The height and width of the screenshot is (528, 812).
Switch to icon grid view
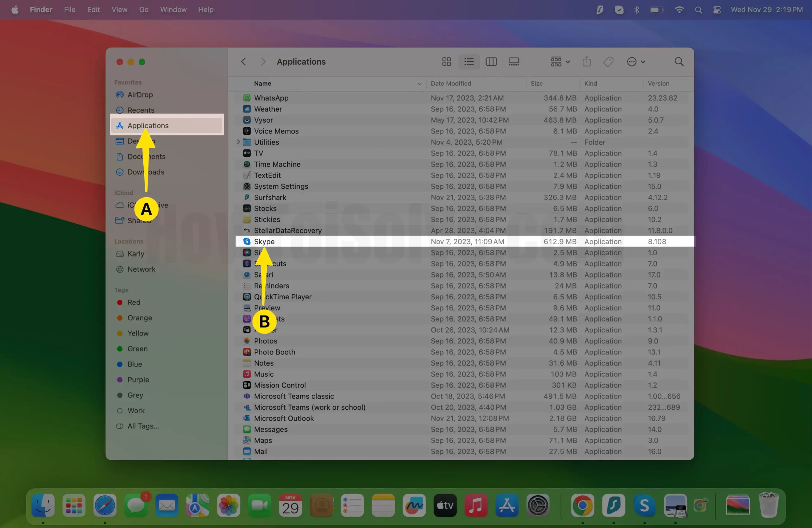point(446,62)
